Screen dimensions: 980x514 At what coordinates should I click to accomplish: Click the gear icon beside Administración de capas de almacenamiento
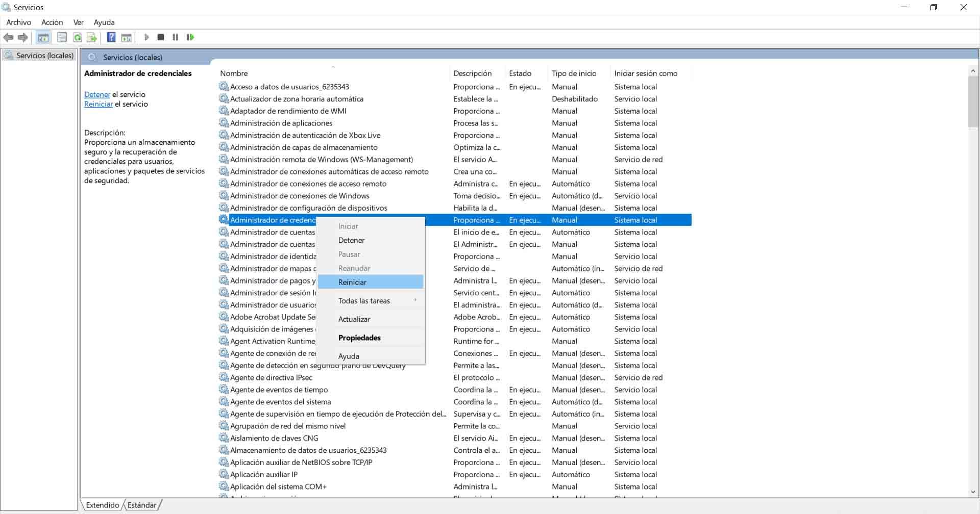224,147
